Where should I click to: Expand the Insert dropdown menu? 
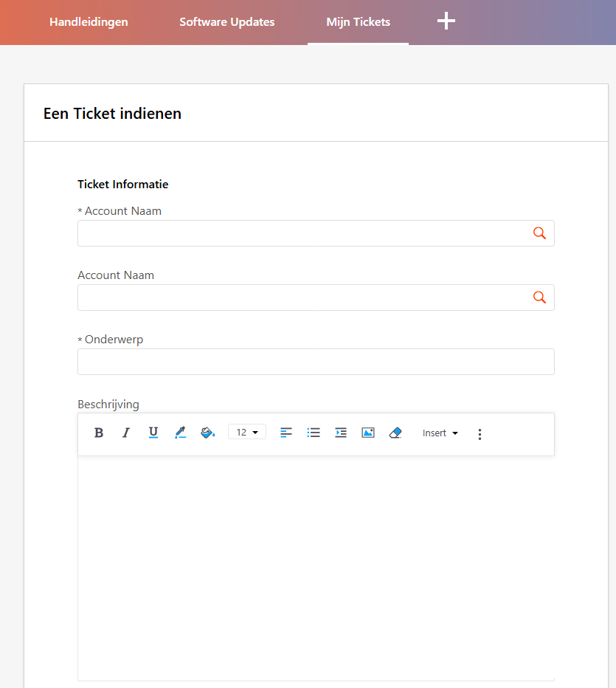click(440, 433)
